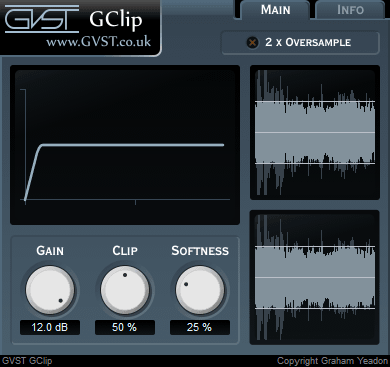Select the 12.0 dB gain value field

point(50,327)
